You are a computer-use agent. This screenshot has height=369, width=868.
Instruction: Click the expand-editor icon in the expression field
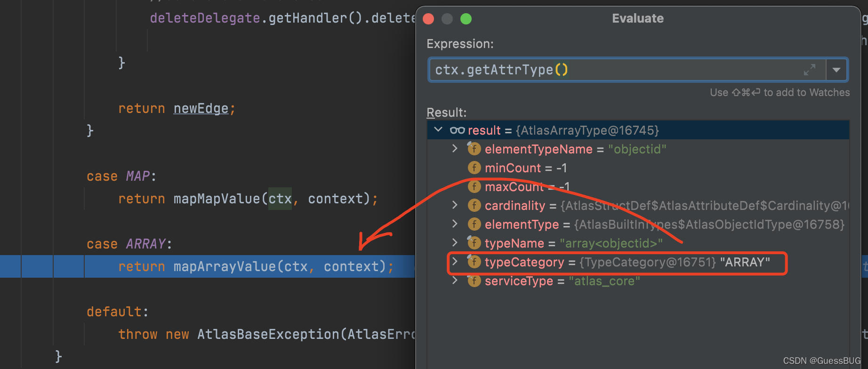[809, 70]
